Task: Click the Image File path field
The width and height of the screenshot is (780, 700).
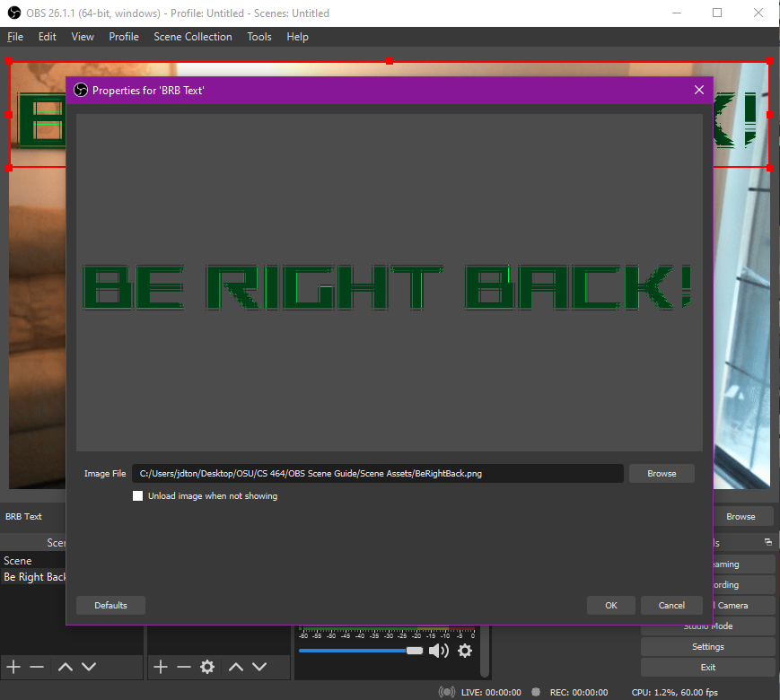Action: pos(377,473)
